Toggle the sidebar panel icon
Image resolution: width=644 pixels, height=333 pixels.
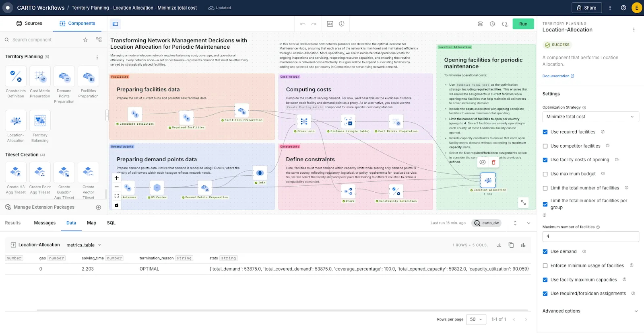coord(115,24)
